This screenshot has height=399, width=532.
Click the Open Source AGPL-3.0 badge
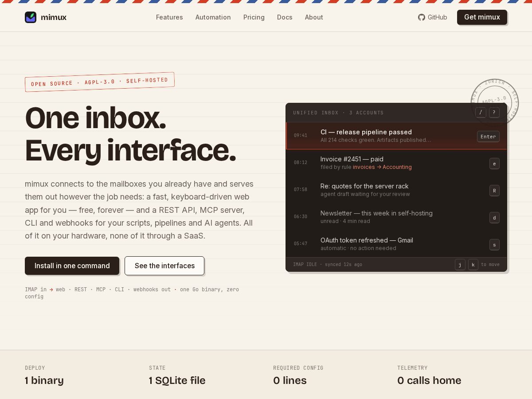100,82
